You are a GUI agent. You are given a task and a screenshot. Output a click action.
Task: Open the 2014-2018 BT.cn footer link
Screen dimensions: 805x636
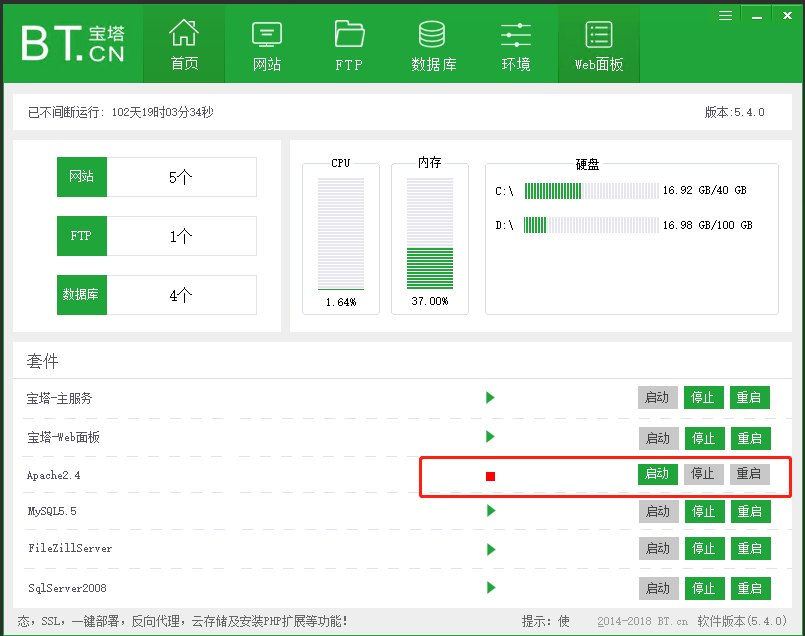(x=642, y=622)
